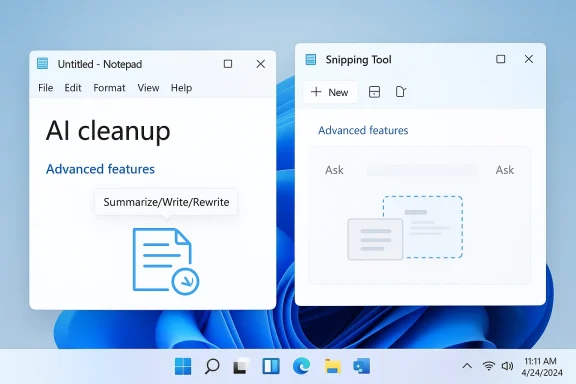Screen dimensions: 576x384
Task: Expand the system tray hidden icons chevron
Action: [x=467, y=366]
